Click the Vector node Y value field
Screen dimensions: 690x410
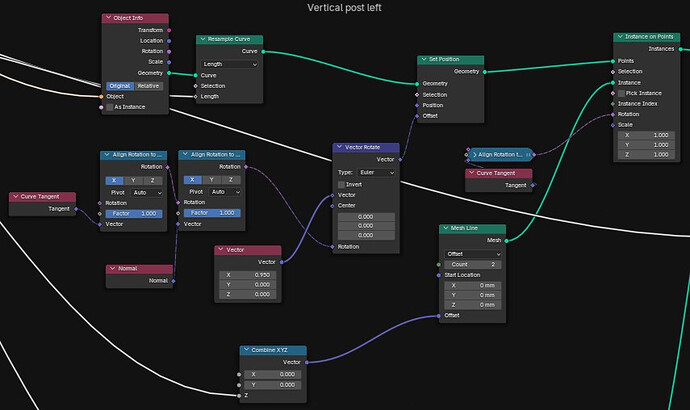coord(248,285)
